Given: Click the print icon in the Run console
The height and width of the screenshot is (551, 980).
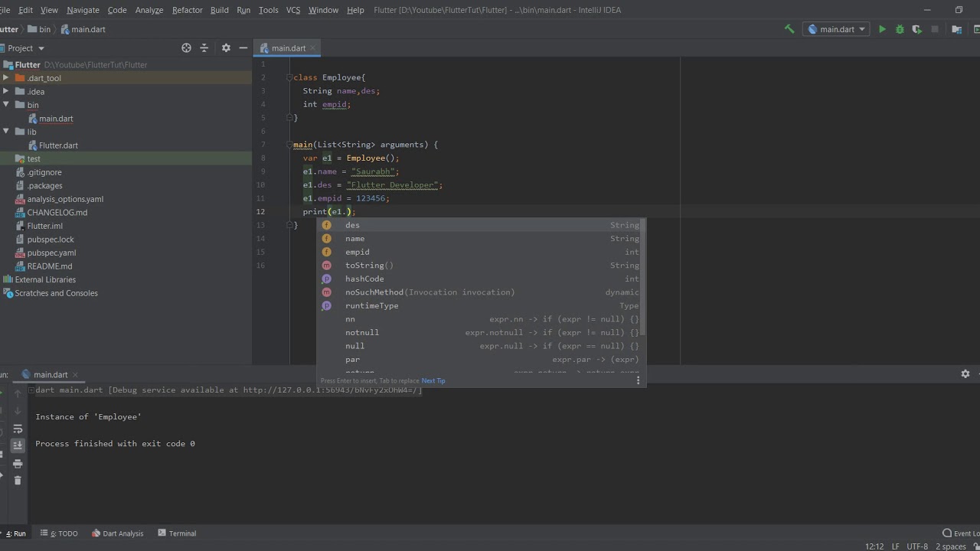Looking at the screenshot, I should pos(18,464).
